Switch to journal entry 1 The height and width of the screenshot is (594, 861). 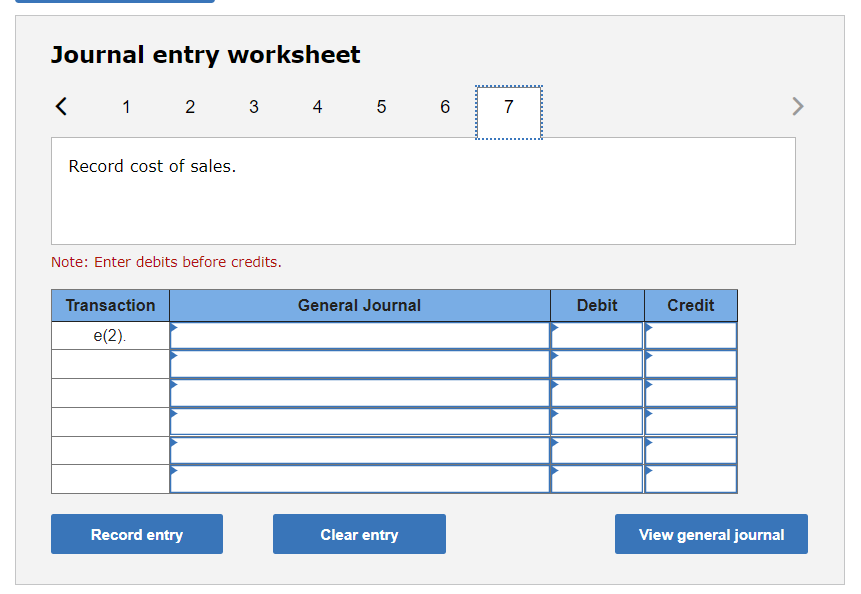pyautogui.click(x=126, y=106)
